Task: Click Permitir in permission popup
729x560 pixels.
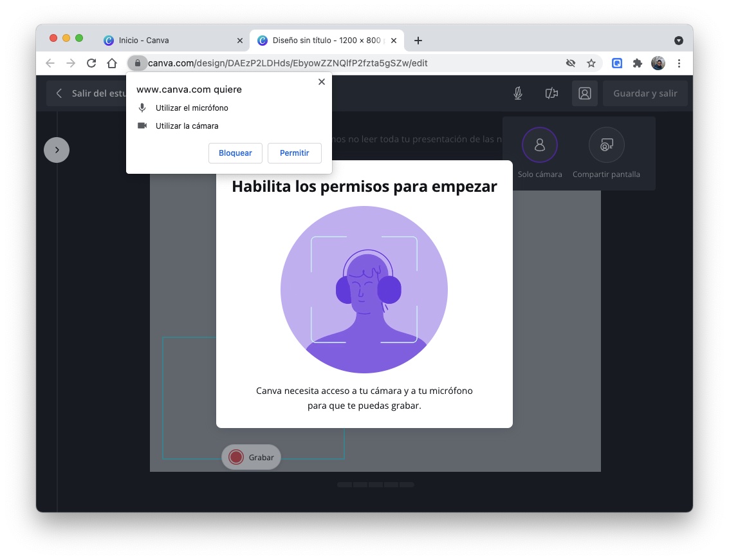Action: tap(294, 153)
